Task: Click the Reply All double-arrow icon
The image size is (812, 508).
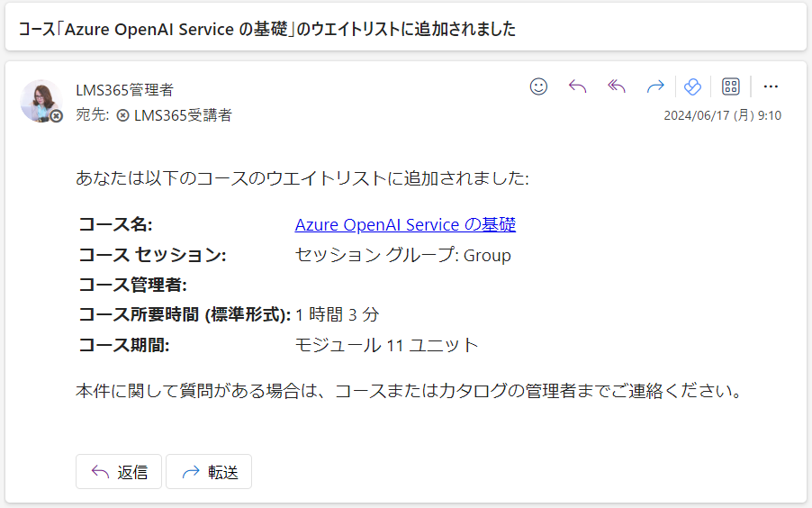Action: pos(617,86)
